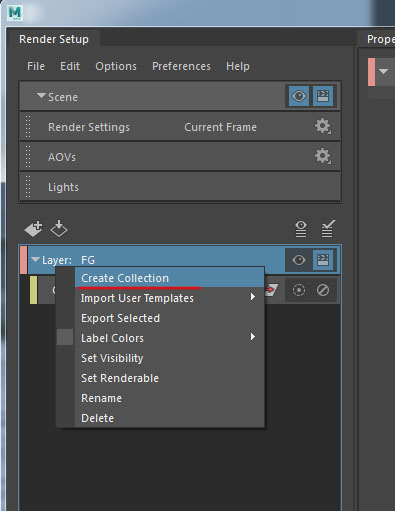Click the collection yellow color label
The width and height of the screenshot is (395, 511).
33,290
